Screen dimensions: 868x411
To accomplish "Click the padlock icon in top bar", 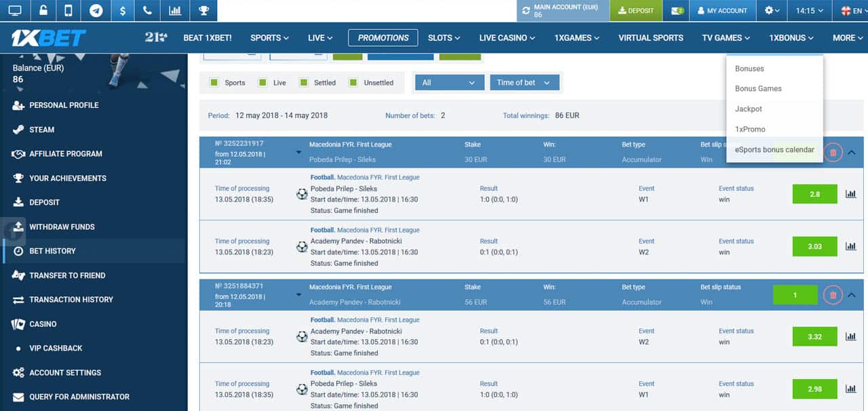I will (x=42, y=11).
